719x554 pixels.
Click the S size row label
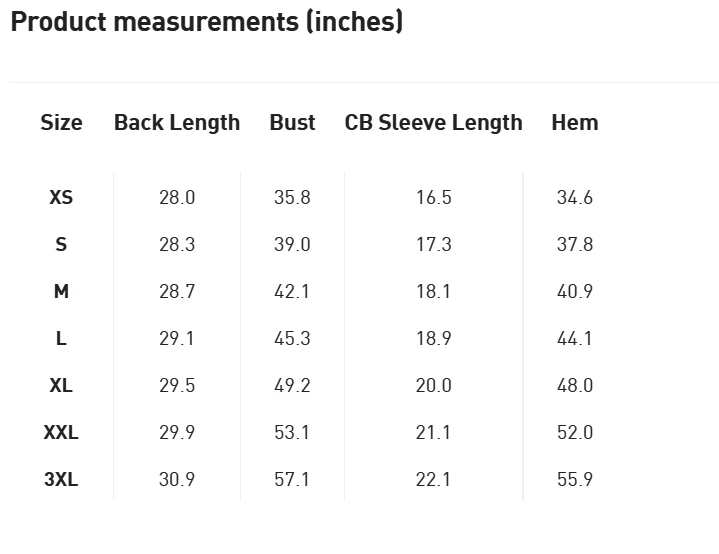61,244
